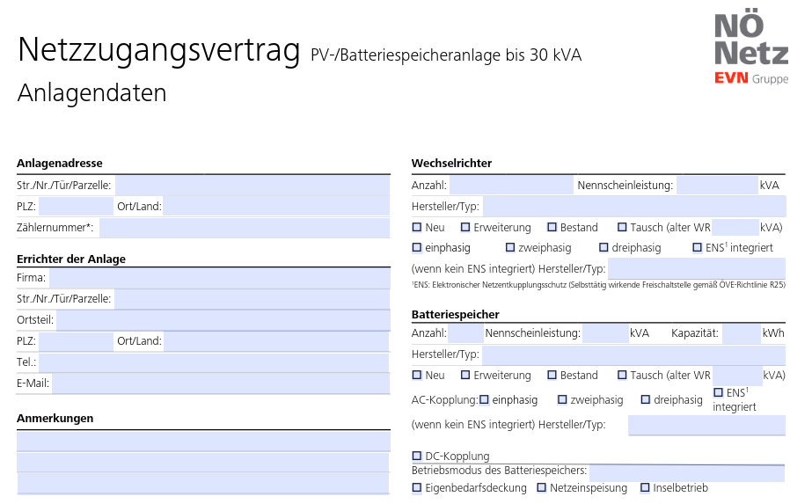Screen dimensions: 812x504
Task: Click the Batteriespeicher Kapazität kWh field
Action: click(741, 333)
